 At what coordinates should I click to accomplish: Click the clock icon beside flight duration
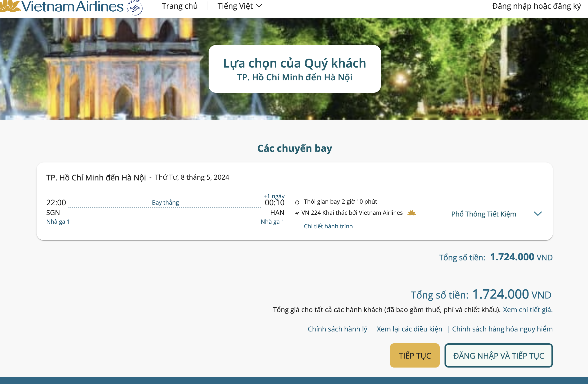tap(297, 202)
